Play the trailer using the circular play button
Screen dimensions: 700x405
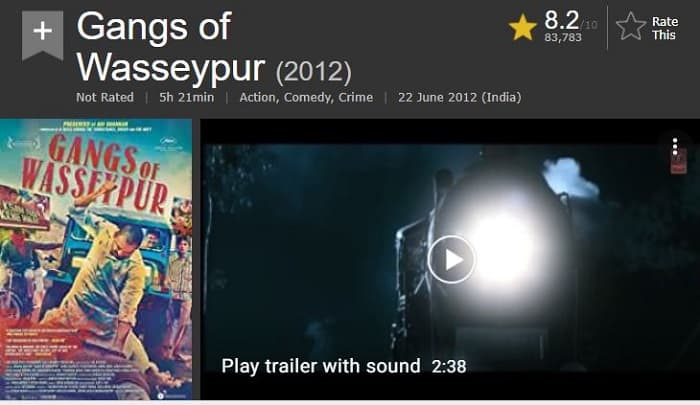(x=451, y=259)
